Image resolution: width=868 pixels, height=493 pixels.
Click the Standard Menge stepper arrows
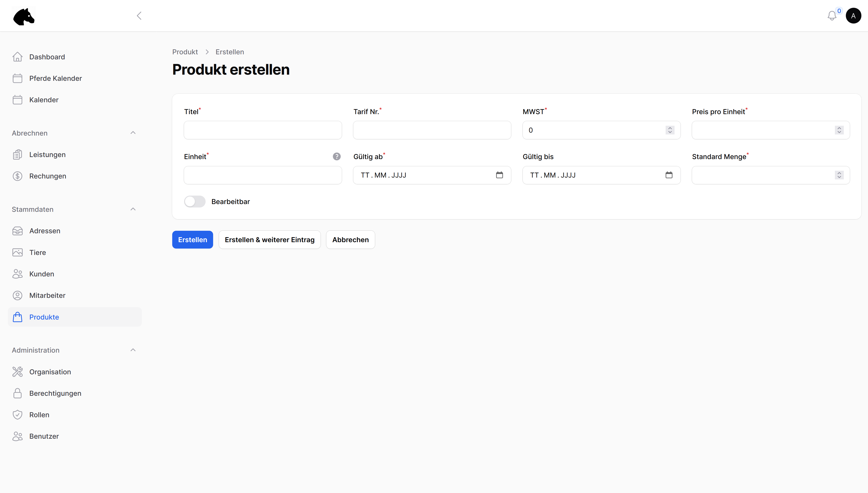tap(839, 175)
